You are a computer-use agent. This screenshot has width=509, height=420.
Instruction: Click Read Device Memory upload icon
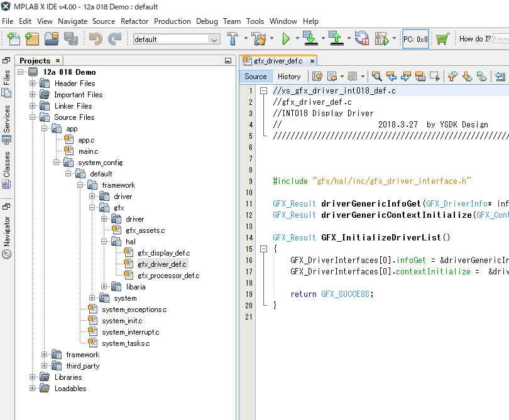click(x=336, y=38)
